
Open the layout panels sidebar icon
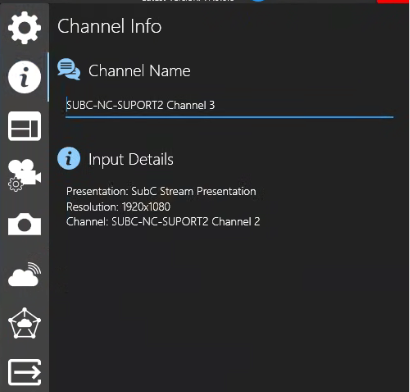point(24,126)
